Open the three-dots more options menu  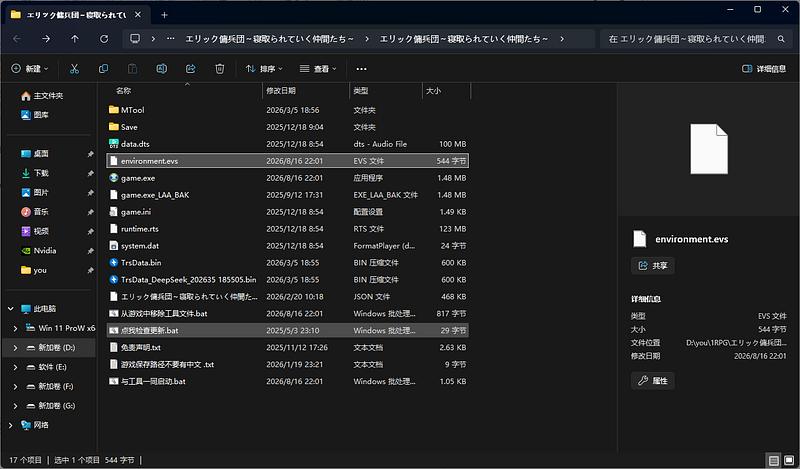point(361,69)
